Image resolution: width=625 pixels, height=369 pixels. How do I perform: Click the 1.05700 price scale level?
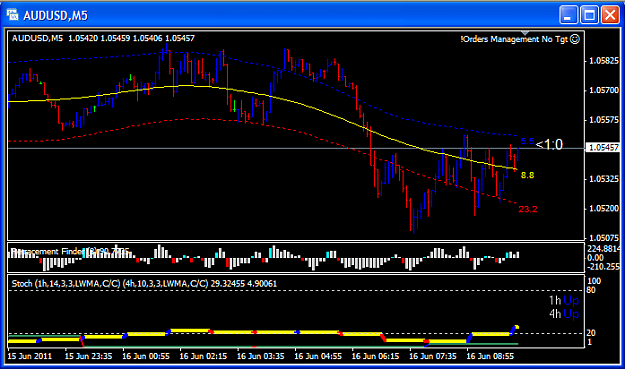(604, 90)
